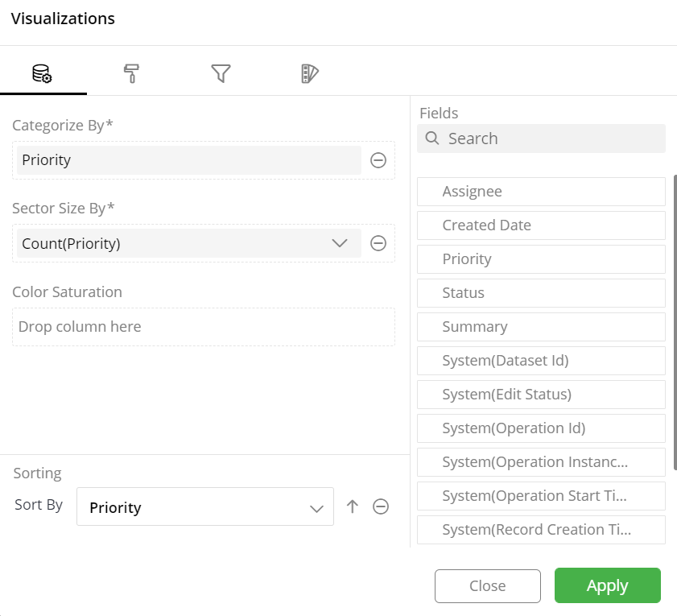The width and height of the screenshot is (677, 616).
Task: Open the Sort By Priority dropdown
Action: 205,506
